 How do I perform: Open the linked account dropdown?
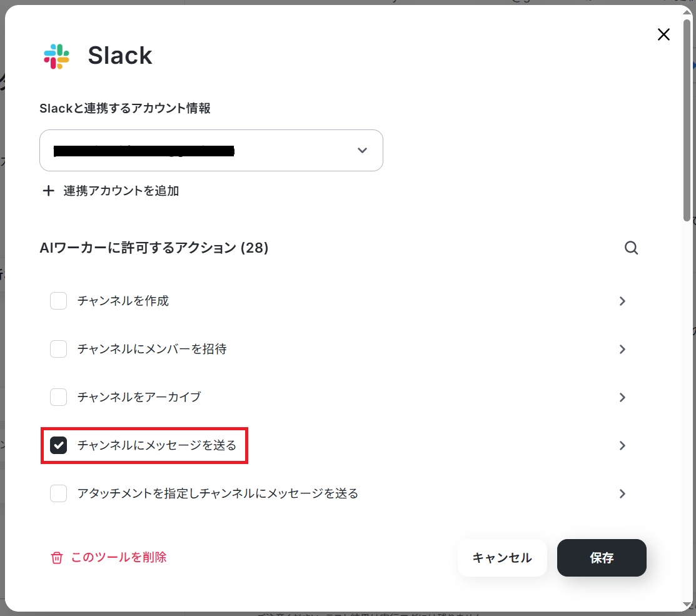(x=211, y=151)
